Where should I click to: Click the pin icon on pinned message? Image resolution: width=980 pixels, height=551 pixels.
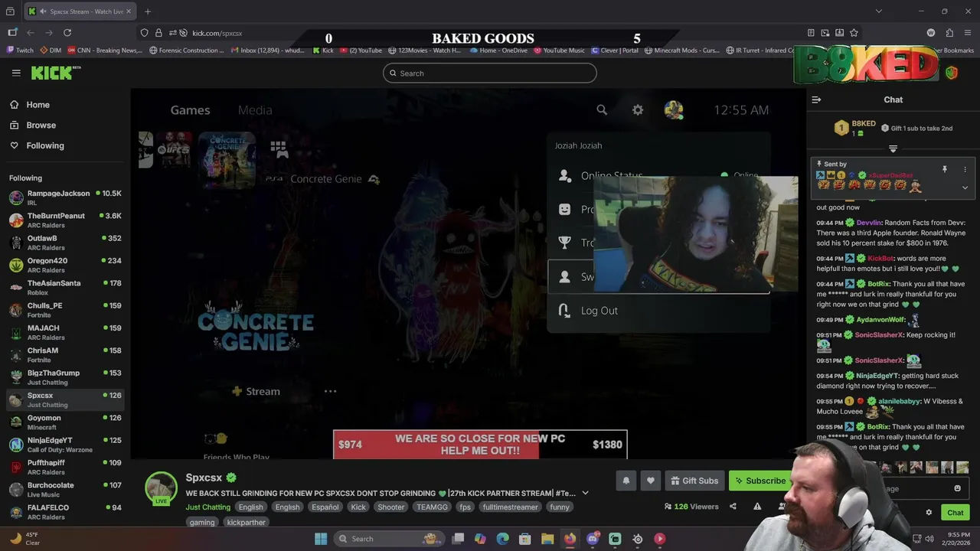945,169
